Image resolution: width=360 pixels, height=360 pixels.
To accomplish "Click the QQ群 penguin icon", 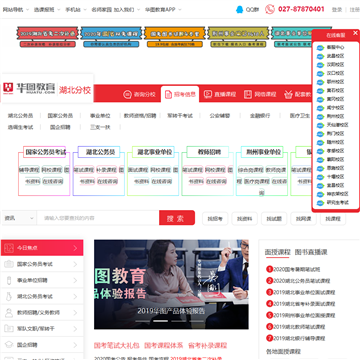I will pyautogui.click(x=239, y=9).
